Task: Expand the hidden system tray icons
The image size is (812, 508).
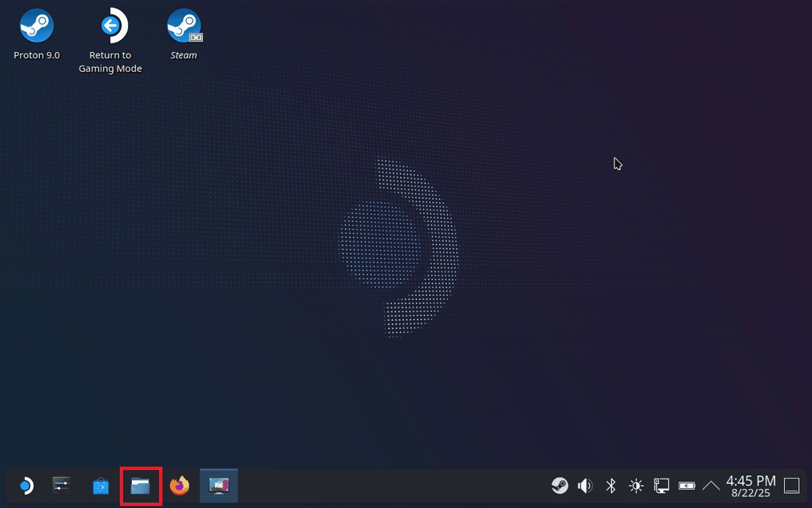Action: coord(711,486)
